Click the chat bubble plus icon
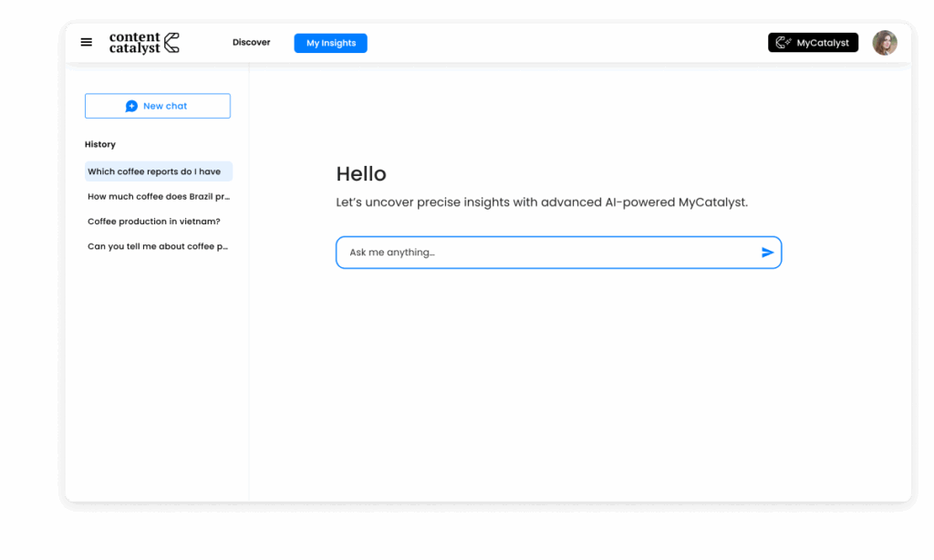This screenshot has width=934, height=560. coord(131,106)
